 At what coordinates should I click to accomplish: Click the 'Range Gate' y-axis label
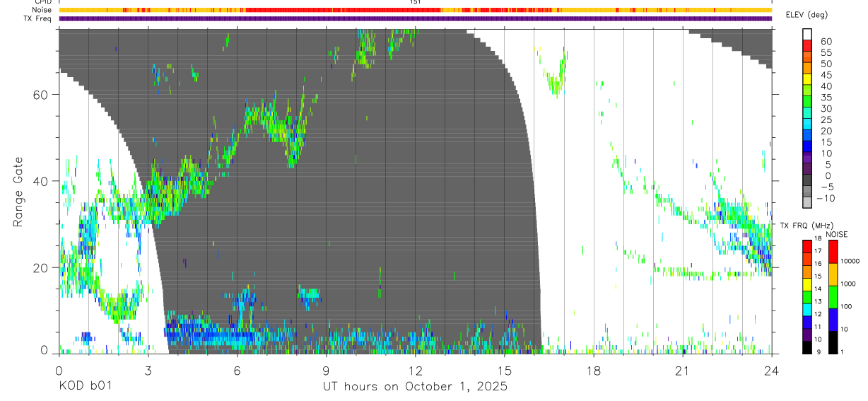(x=18, y=192)
